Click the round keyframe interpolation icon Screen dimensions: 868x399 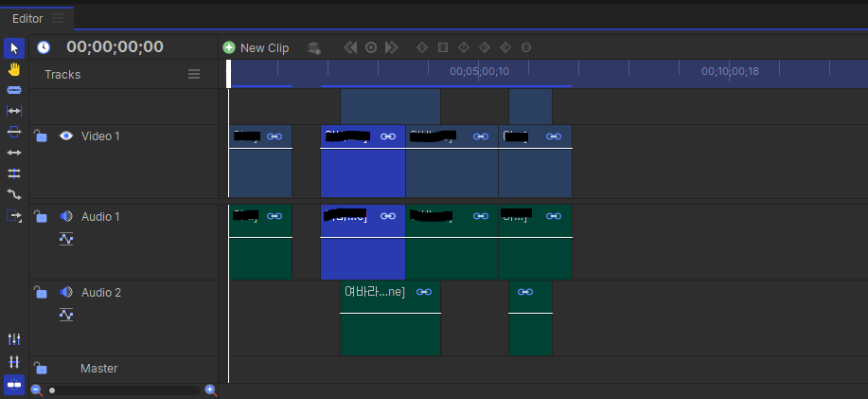[x=526, y=47]
